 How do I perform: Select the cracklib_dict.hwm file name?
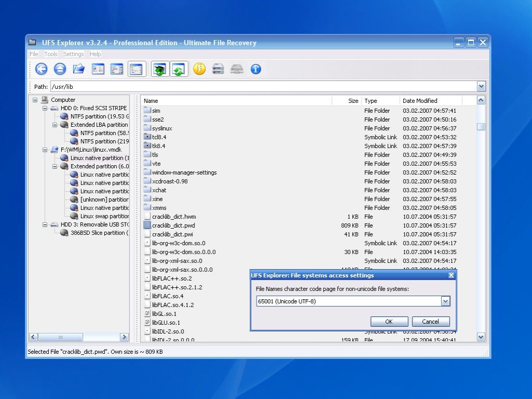[174, 217]
